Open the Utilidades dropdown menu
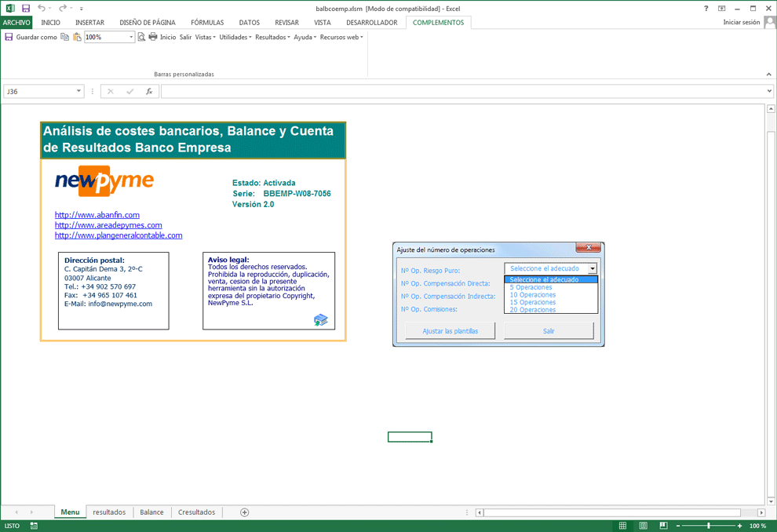The height and width of the screenshot is (532, 777). [x=235, y=37]
